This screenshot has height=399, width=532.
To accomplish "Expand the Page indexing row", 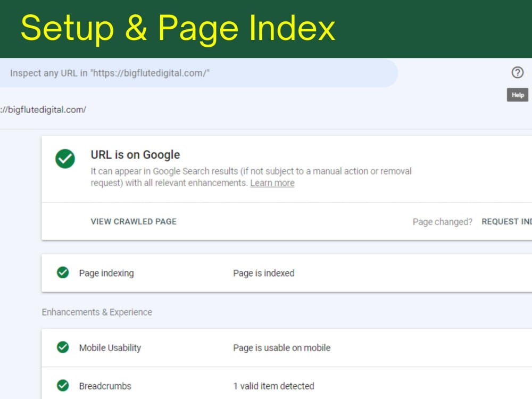I will click(x=287, y=273).
